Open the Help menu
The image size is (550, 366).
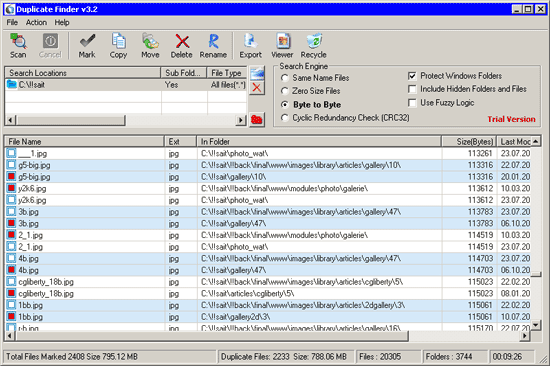point(62,22)
